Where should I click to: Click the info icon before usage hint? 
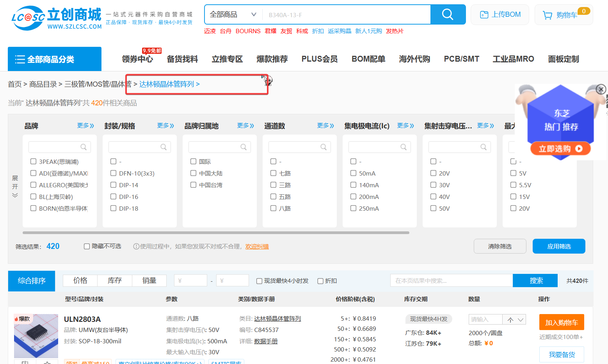(x=136, y=247)
